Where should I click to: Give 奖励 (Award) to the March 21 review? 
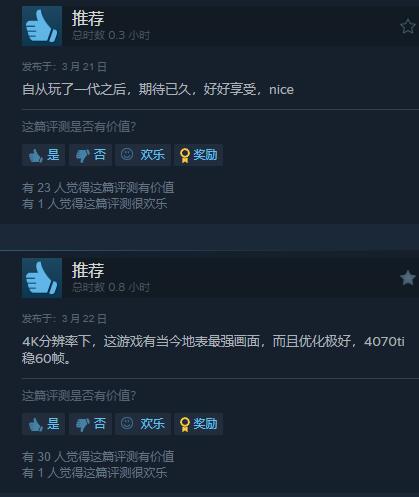(199, 155)
